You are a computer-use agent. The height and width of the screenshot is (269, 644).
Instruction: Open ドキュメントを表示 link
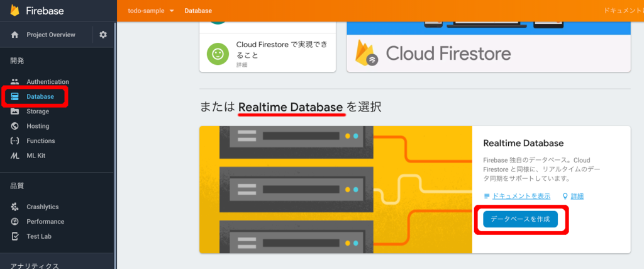(x=521, y=196)
